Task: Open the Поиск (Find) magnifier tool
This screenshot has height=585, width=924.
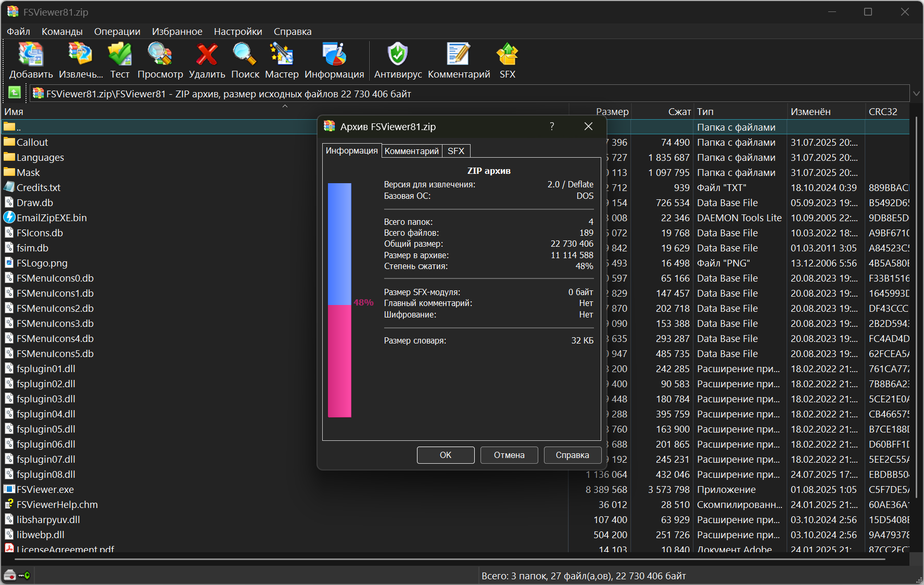Action: [245, 55]
